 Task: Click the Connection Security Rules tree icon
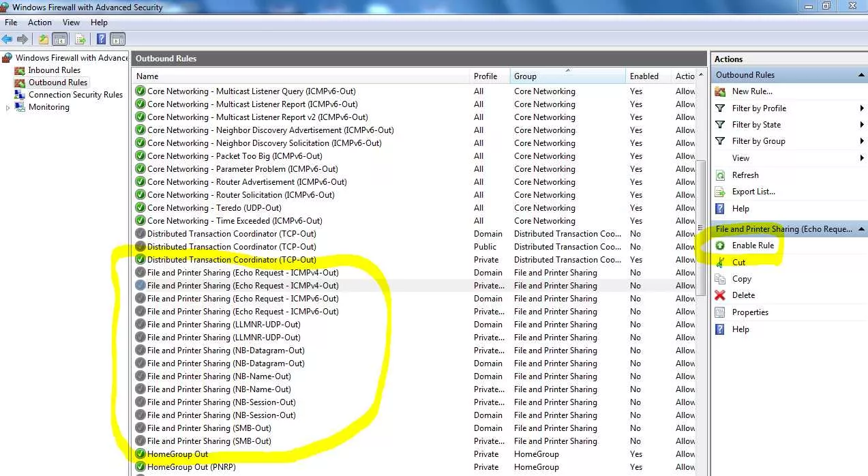tap(20, 95)
